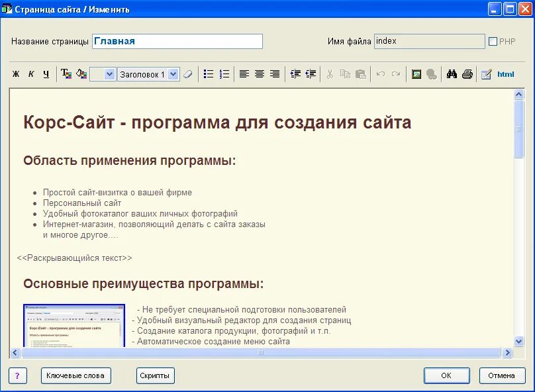Toggle underline with the Ч button
The width and height of the screenshot is (535, 392).
tap(46, 74)
